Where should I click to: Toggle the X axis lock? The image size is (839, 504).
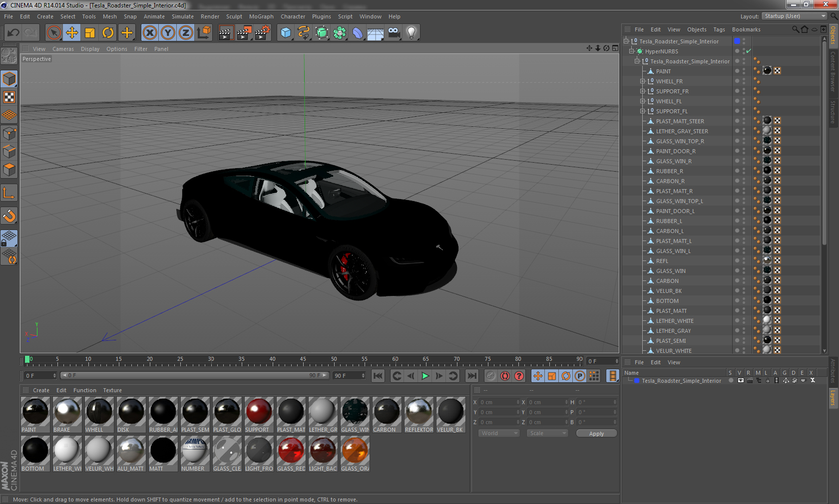[x=149, y=33]
